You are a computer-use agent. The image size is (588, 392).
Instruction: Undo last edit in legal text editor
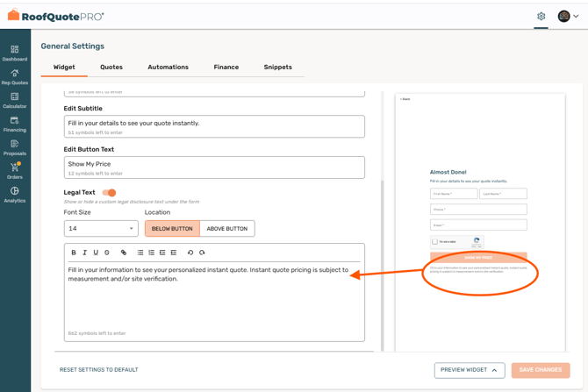point(190,253)
